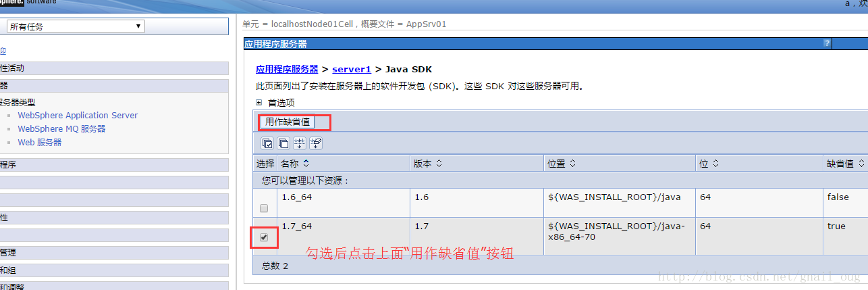Sort by 位 column arrows
868x290 pixels.
coord(715,164)
